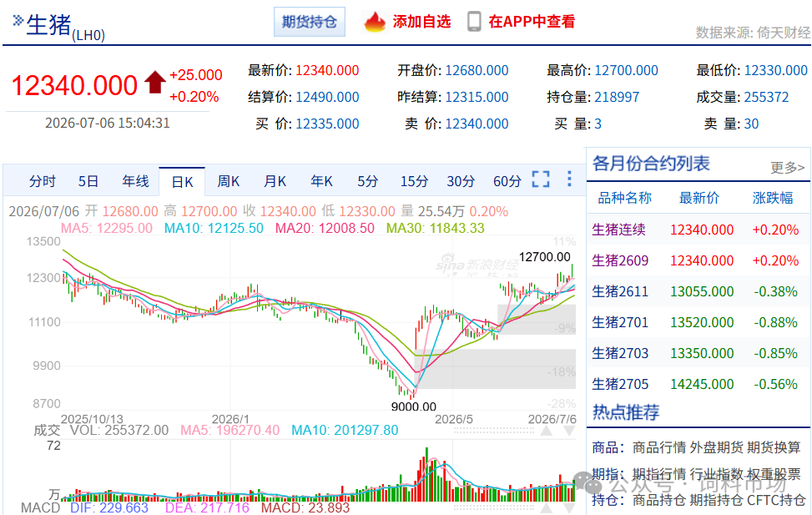This screenshot has height=515, width=812.
Task: Click the 行业指数 link
Action: tap(716, 474)
